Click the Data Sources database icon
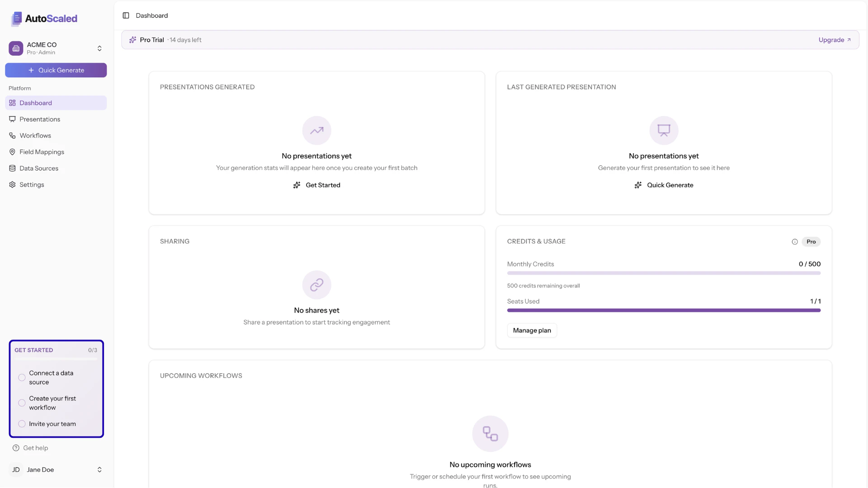 coord(12,168)
